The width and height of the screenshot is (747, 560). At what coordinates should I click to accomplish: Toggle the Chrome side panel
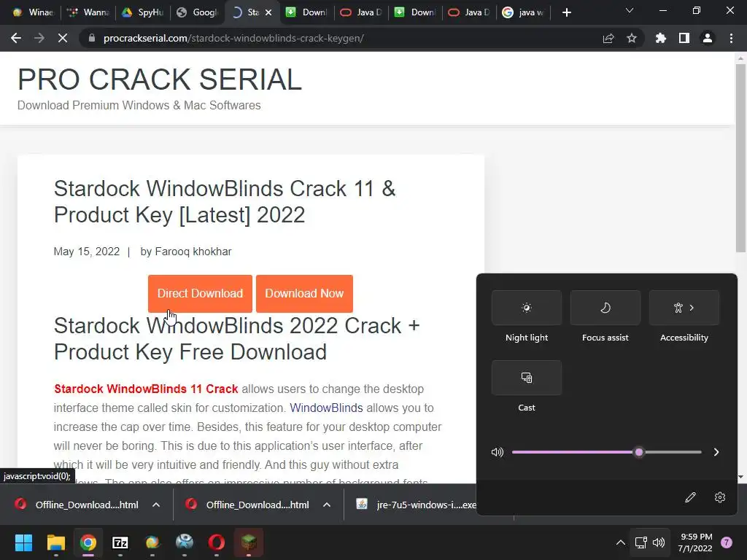click(684, 38)
